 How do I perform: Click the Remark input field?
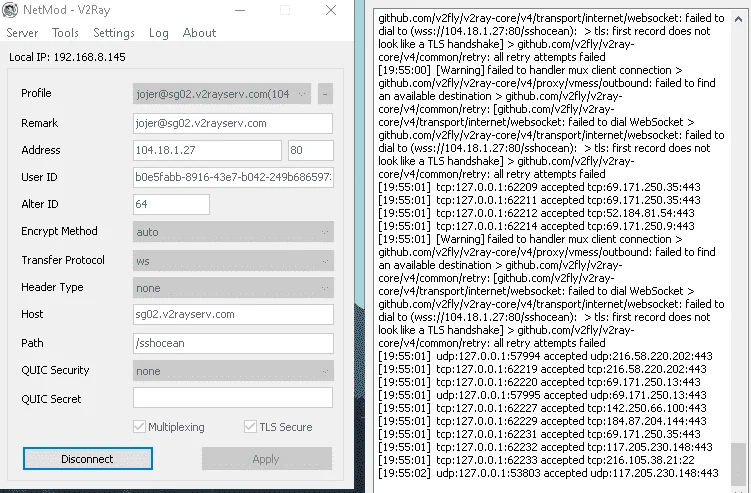[x=233, y=123]
